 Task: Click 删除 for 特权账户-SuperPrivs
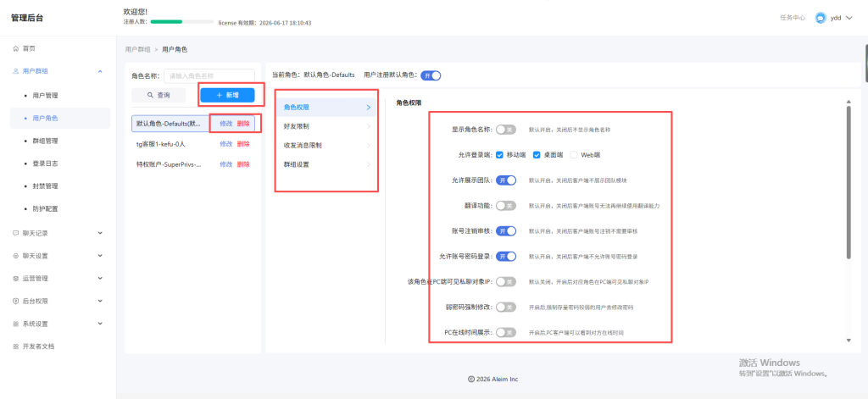click(x=243, y=164)
